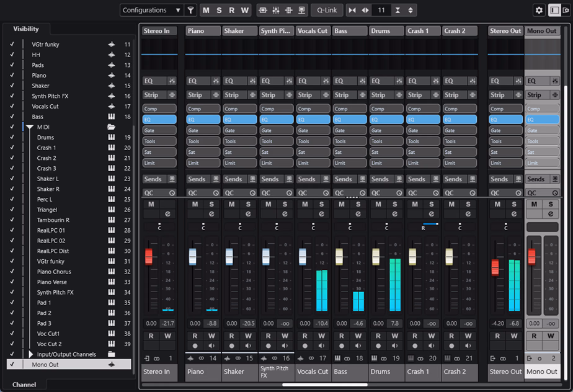Screen dimensions: 573x392
Task: Click the Tools module on Vocals Cut strip
Action: (313, 141)
